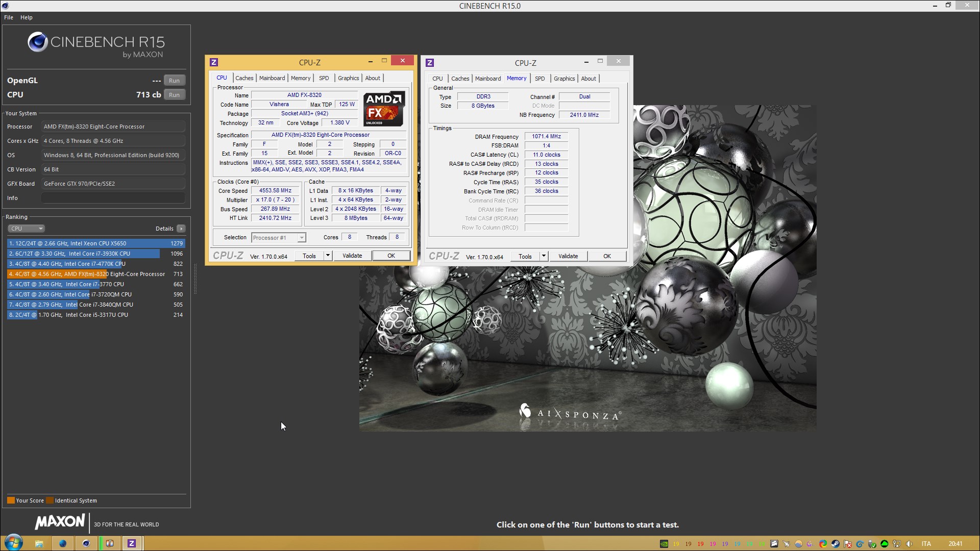Switch to CPU tab in right CPU-Z
The width and height of the screenshot is (980, 551).
point(438,79)
